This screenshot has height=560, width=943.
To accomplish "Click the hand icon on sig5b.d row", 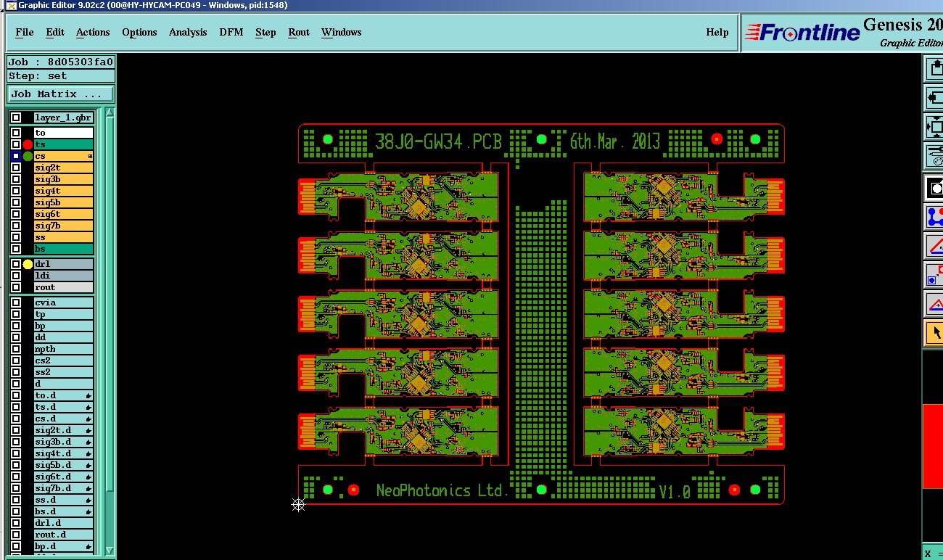I will point(88,465).
